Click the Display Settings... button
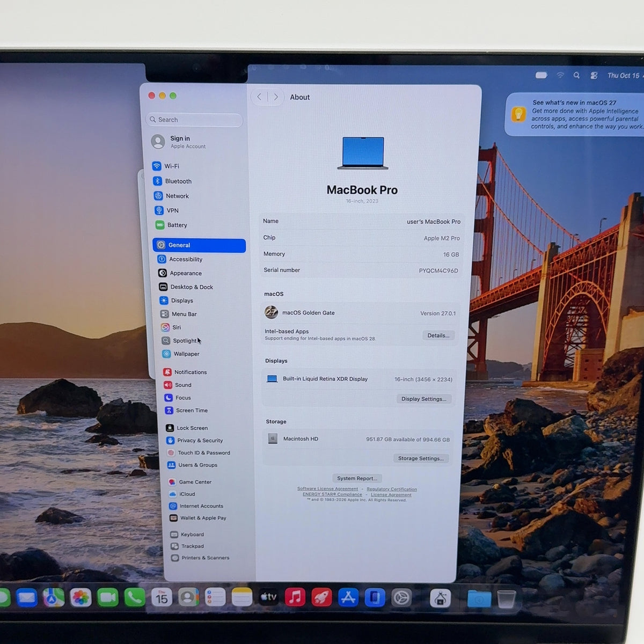 [424, 399]
